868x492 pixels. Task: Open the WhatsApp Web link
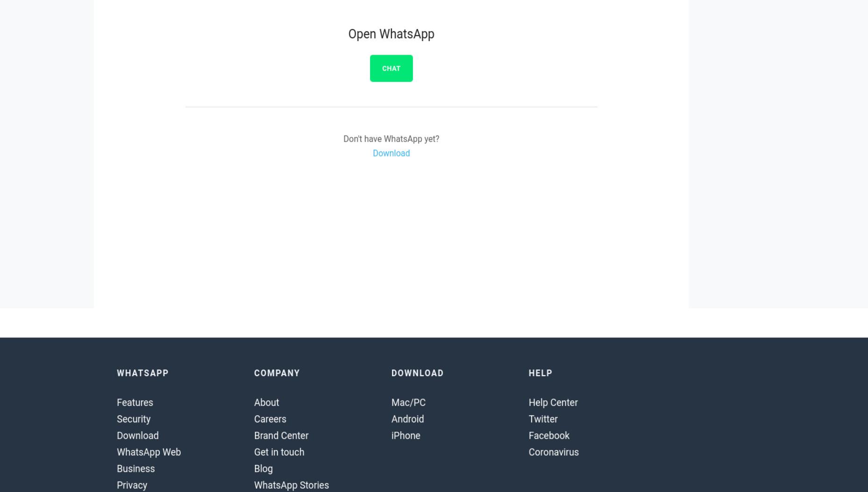pyautogui.click(x=149, y=452)
